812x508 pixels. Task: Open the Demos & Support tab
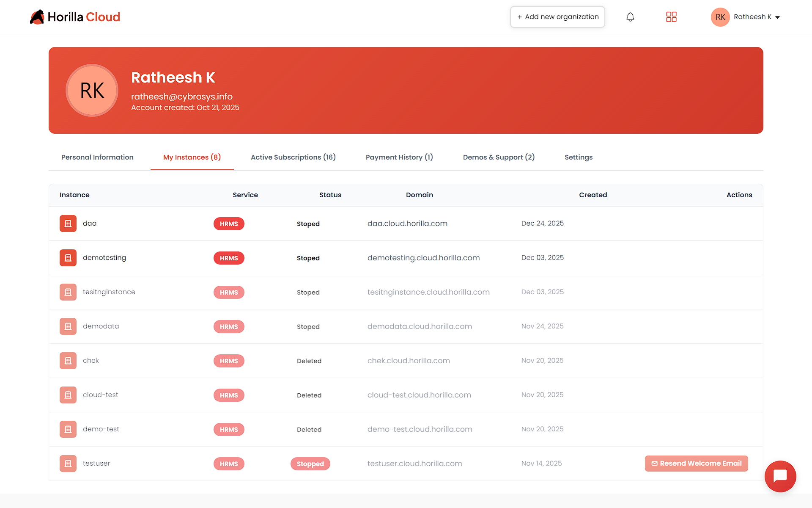(498, 157)
